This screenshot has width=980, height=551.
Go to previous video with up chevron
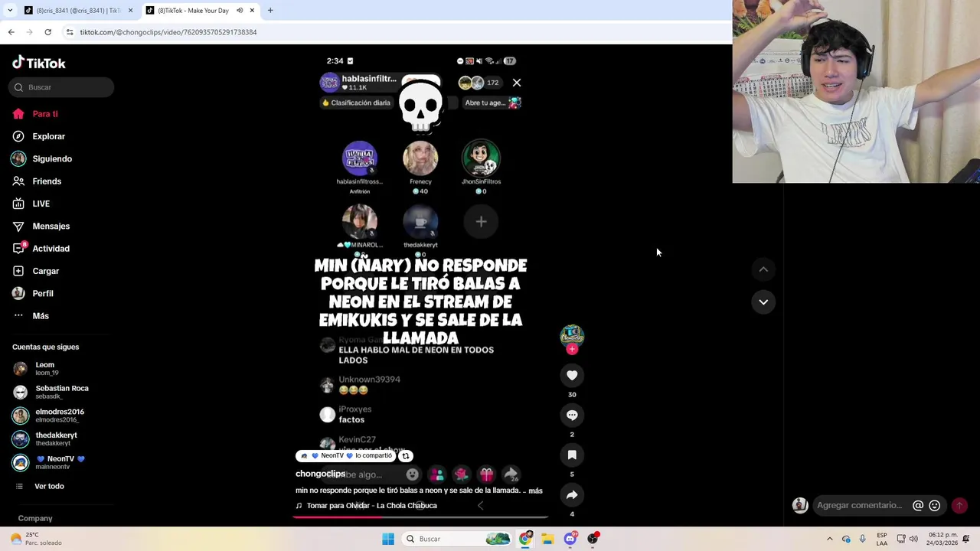(x=763, y=269)
